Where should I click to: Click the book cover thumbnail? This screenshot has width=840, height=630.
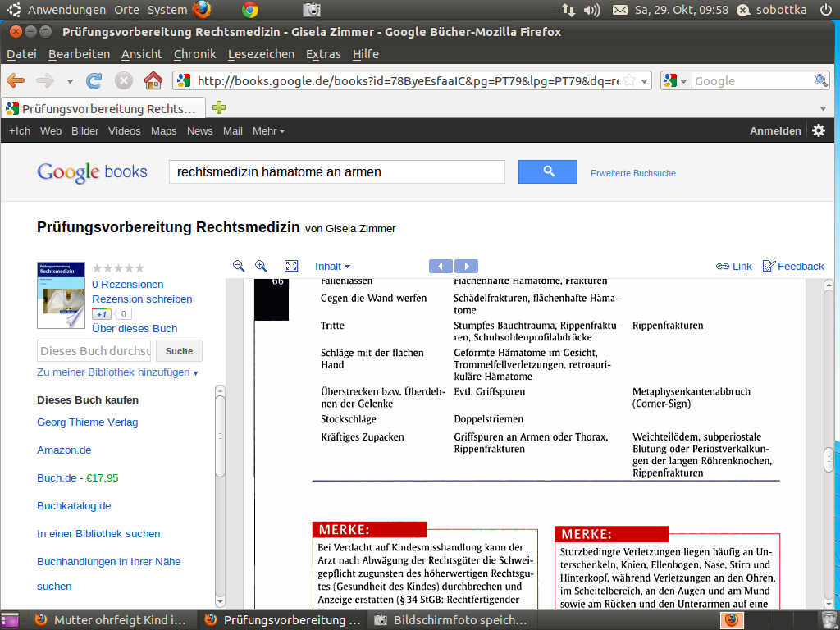61,295
